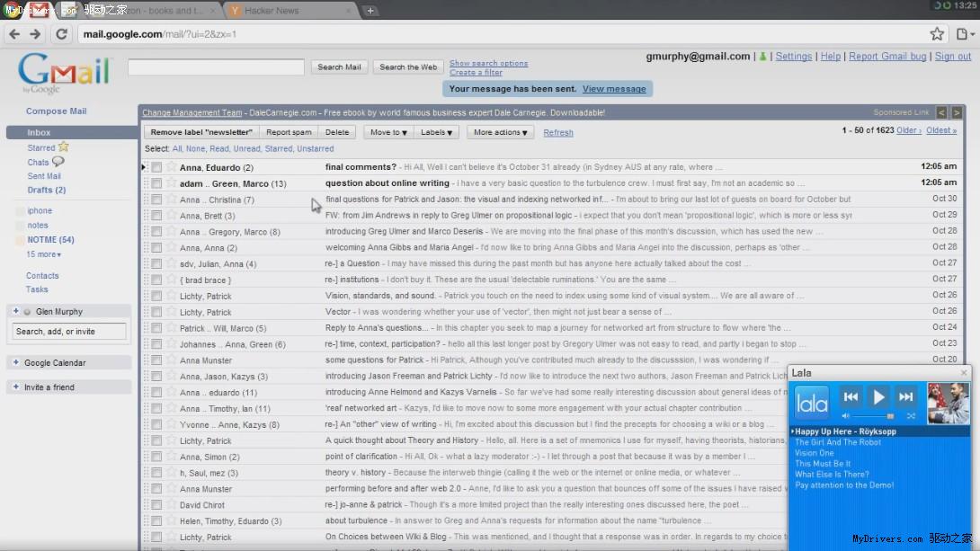The height and width of the screenshot is (551, 980).
Task: Open the Settings link
Action: [x=793, y=57]
